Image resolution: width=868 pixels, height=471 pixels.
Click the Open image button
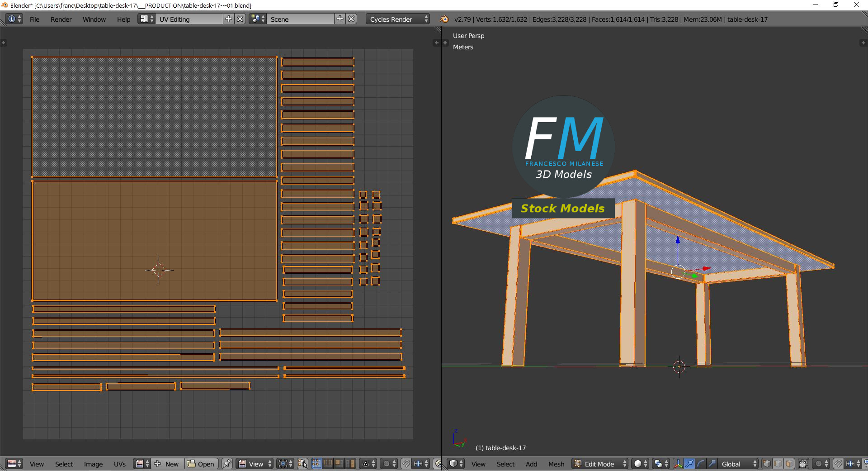201,464
